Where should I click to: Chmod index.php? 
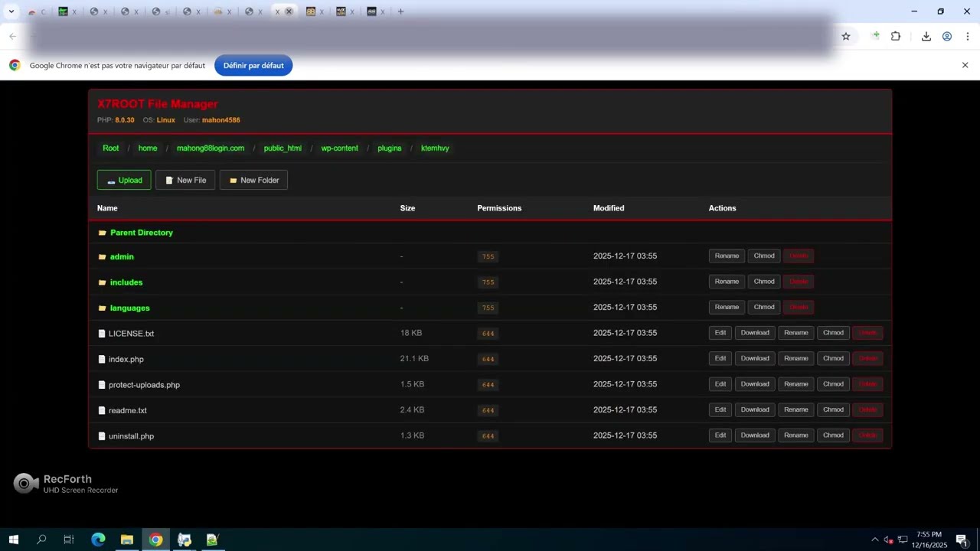(833, 359)
